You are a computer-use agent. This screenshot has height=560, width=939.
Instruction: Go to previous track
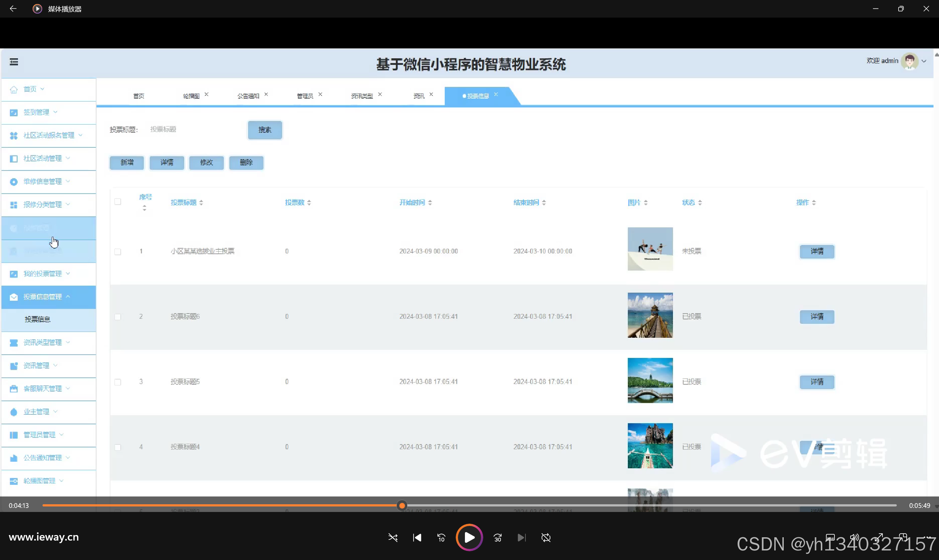tap(417, 537)
